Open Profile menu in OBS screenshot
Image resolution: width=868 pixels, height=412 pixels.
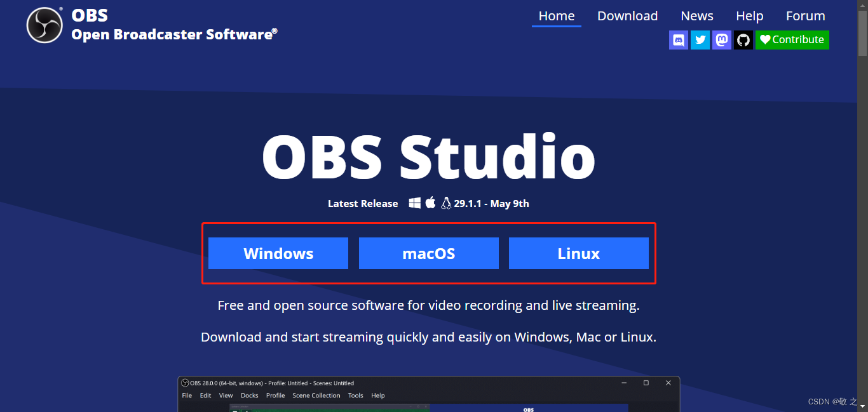(x=276, y=395)
